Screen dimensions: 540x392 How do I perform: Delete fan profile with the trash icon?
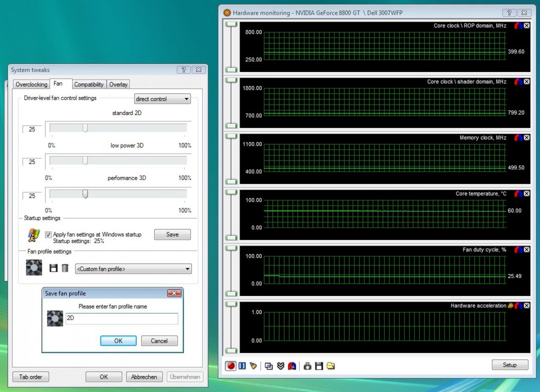65,268
